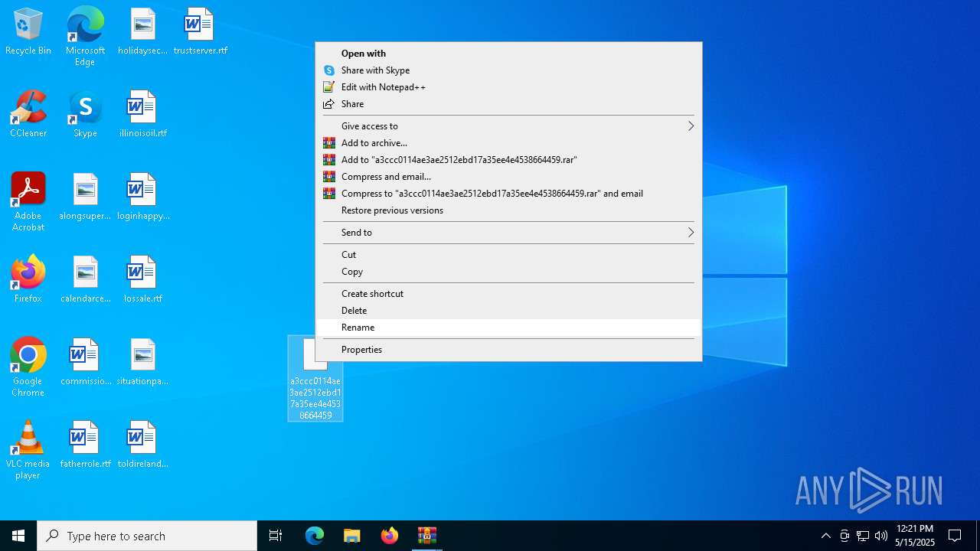This screenshot has height=551, width=980.
Task: Select trustserver.rtf document icon
Action: 200,32
